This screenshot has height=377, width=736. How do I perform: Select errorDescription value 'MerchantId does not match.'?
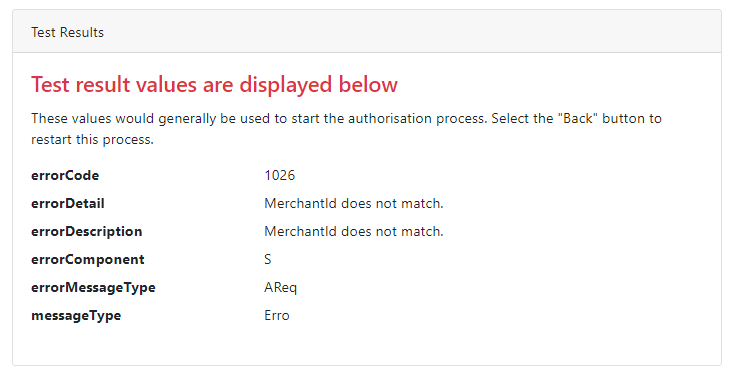(354, 231)
